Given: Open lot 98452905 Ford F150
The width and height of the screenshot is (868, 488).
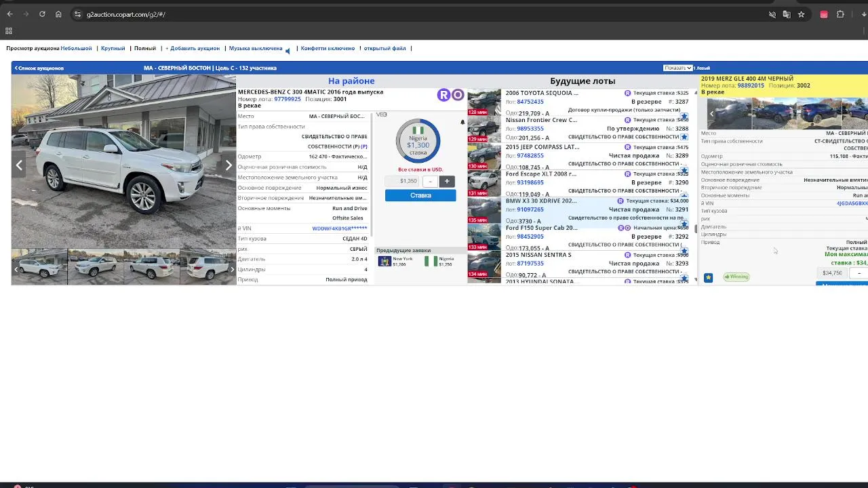Looking at the screenshot, I should click(530, 237).
